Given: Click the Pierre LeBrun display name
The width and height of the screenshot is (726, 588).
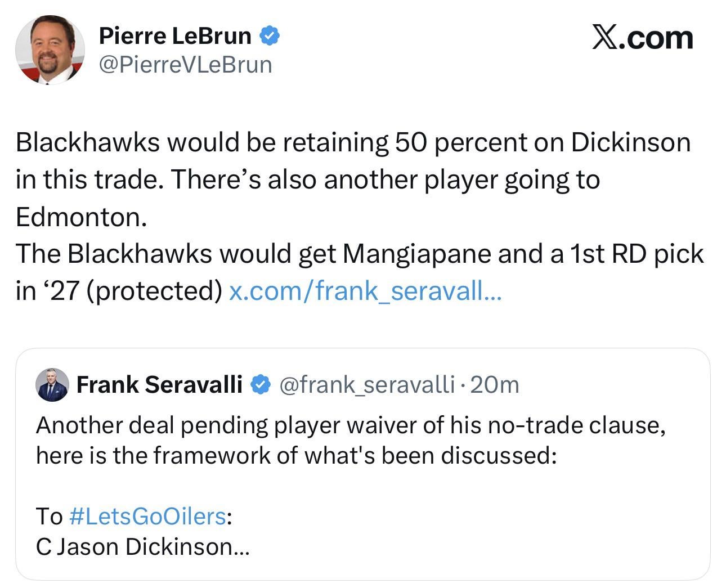Looking at the screenshot, I should coord(175,36).
